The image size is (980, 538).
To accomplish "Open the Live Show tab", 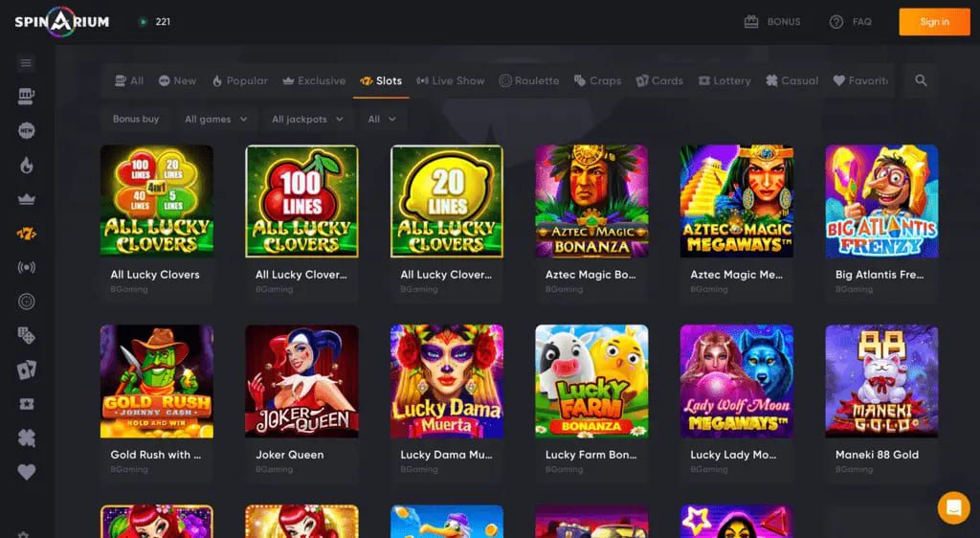I will (x=451, y=80).
